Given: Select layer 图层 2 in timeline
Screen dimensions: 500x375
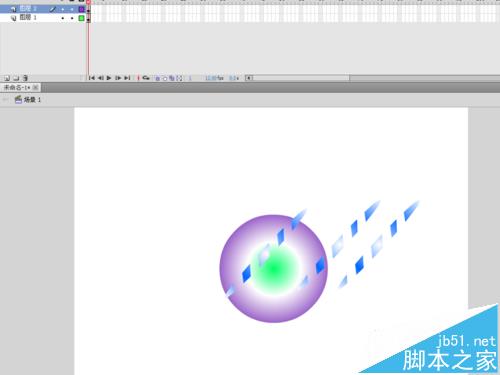Looking at the screenshot, I should tap(28, 9).
